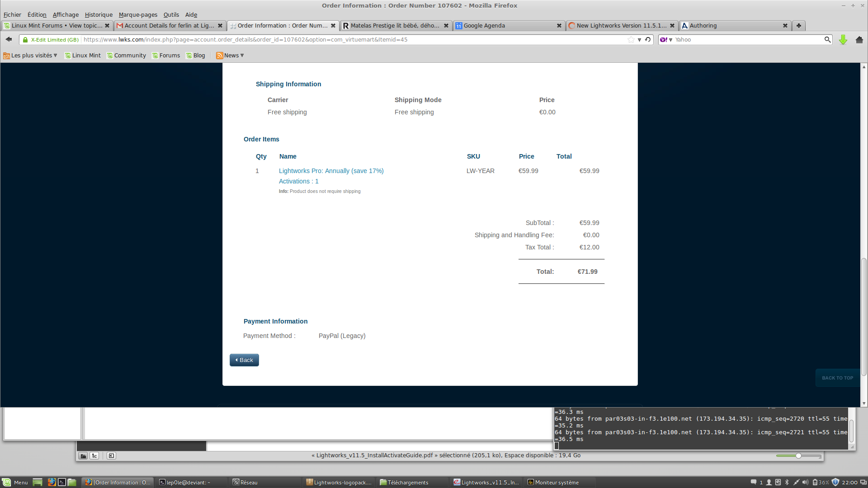Expand the News bookmarks folder
Viewport: 868px width, 488px height.
pyautogui.click(x=231, y=56)
